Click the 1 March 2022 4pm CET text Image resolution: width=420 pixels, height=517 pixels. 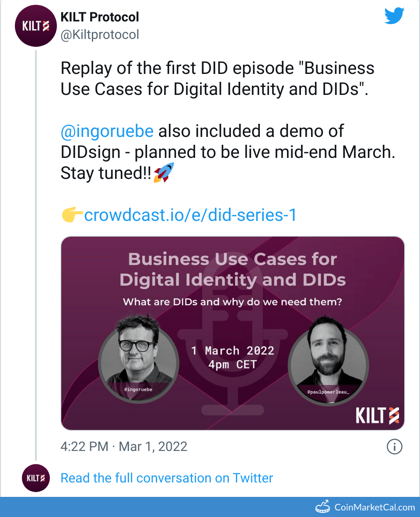232,357
